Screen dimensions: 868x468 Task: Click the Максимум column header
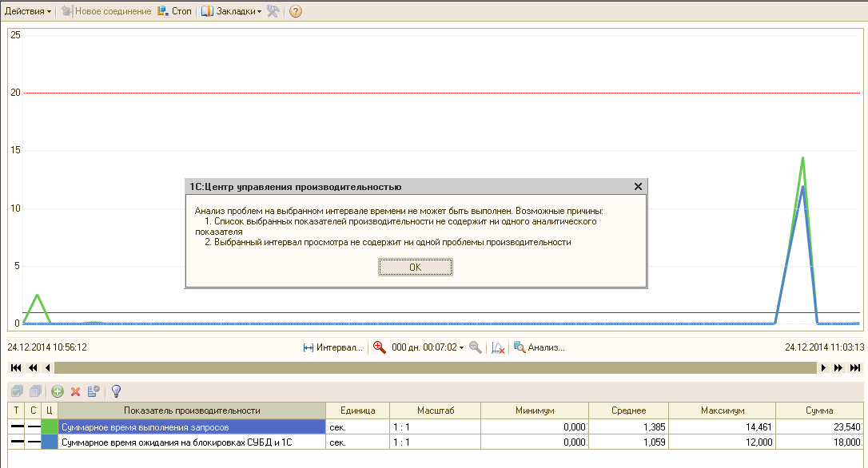point(723,410)
